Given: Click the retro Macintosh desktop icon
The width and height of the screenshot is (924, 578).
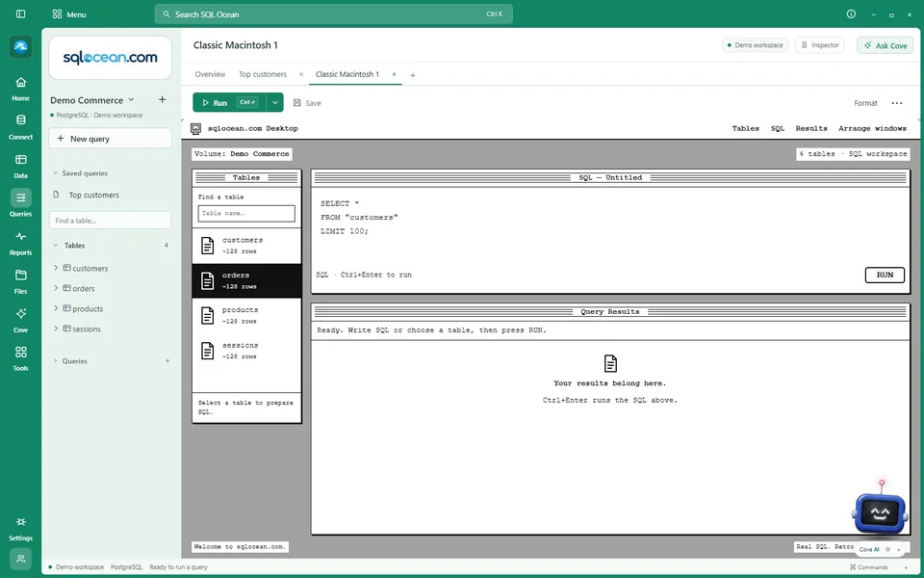Looking at the screenshot, I should coord(196,128).
